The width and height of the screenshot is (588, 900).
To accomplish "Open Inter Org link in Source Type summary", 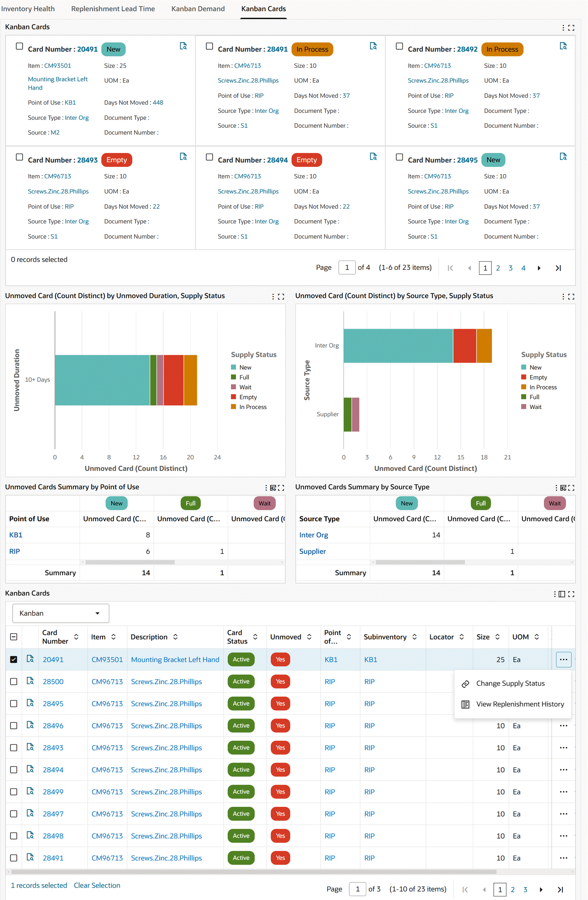I will click(x=313, y=535).
